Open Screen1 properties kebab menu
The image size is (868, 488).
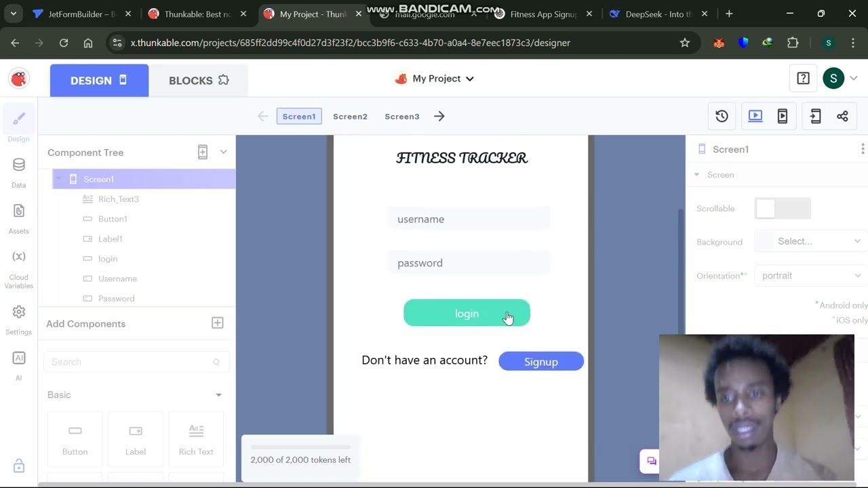(x=862, y=149)
